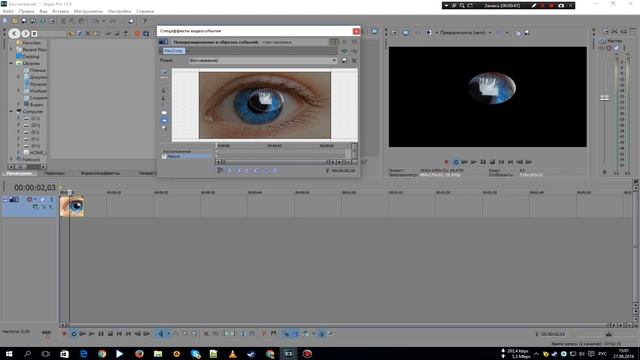Image resolution: width=640 pixels, height=360 pixels.
Task: Expand the Recent Places tree node
Action: pyautogui.click(x=11, y=49)
